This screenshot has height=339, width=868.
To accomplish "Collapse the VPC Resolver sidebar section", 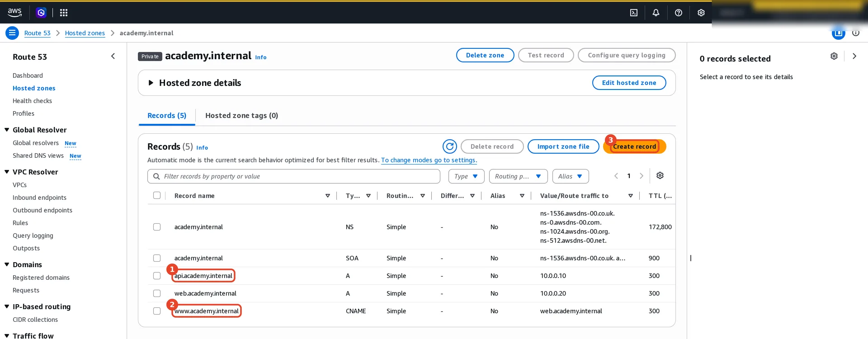I will click(7, 172).
